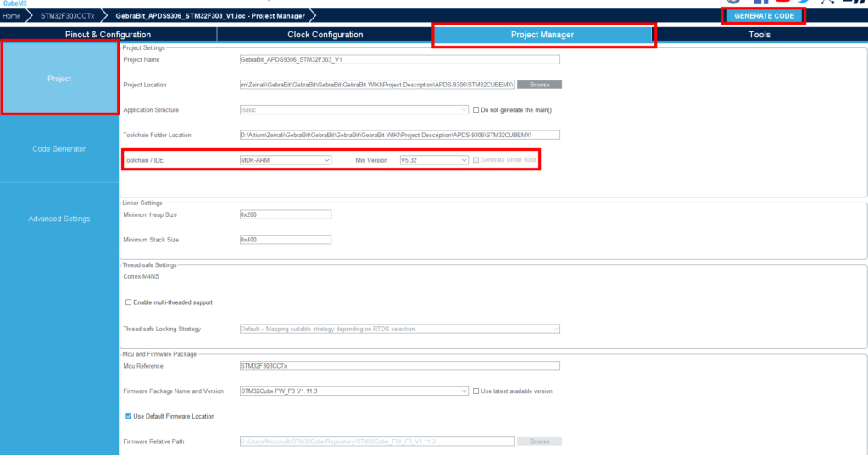Click the Mcu and Firmware Package group title
The height and width of the screenshot is (455, 868).
[159, 353]
